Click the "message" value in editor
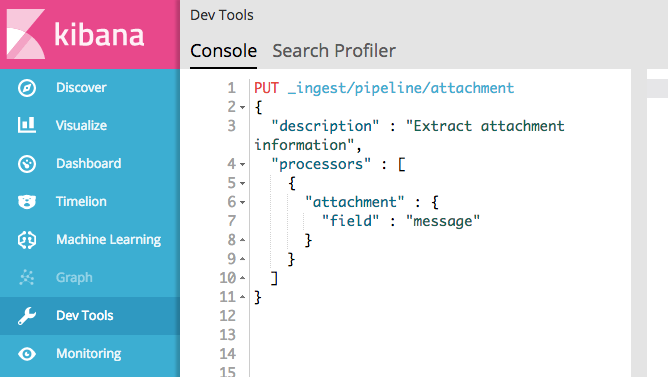This screenshot has height=377, width=668. tap(443, 221)
